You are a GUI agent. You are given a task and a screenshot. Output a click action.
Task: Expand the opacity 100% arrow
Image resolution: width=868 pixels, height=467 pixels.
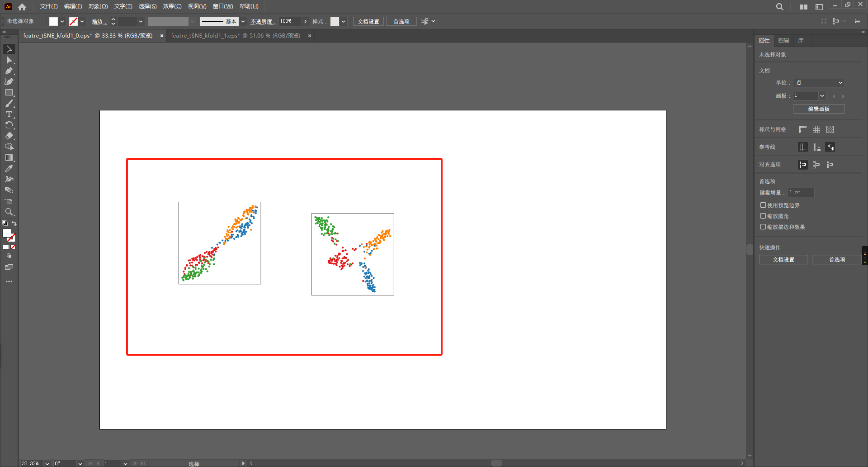pos(306,21)
